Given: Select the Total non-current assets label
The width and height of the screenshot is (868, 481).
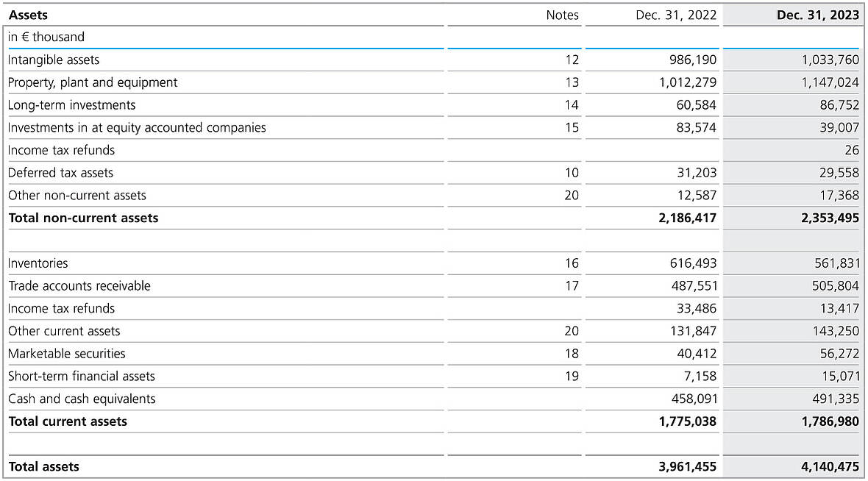Looking at the screenshot, I should pyautogui.click(x=83, y=218).
